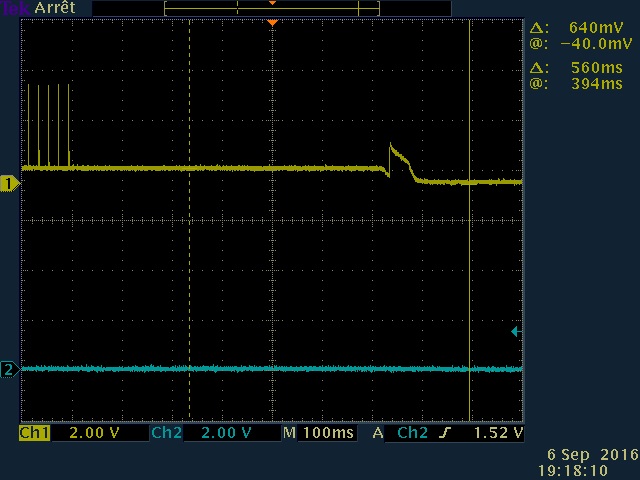The height and width of the screenshot is (480, 640).
Task: Click the 19:18:10 time stamp
Action: pos(573,471)
